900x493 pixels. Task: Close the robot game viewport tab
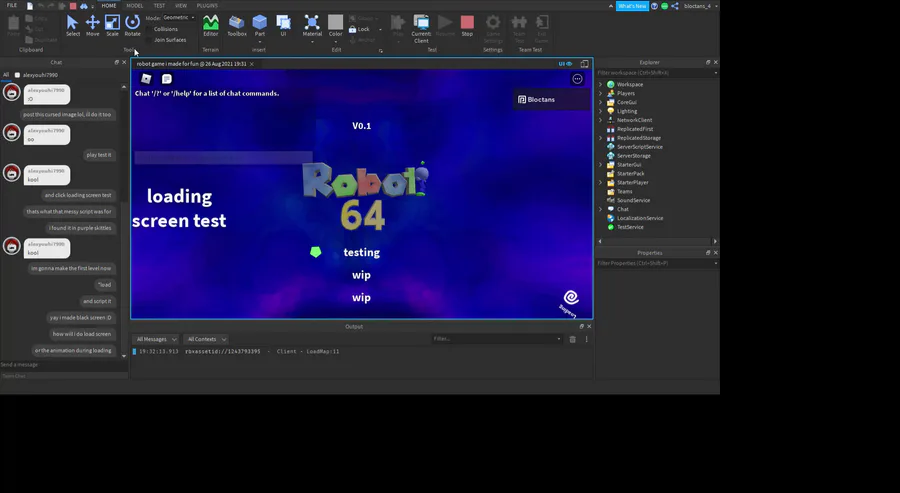251,64
